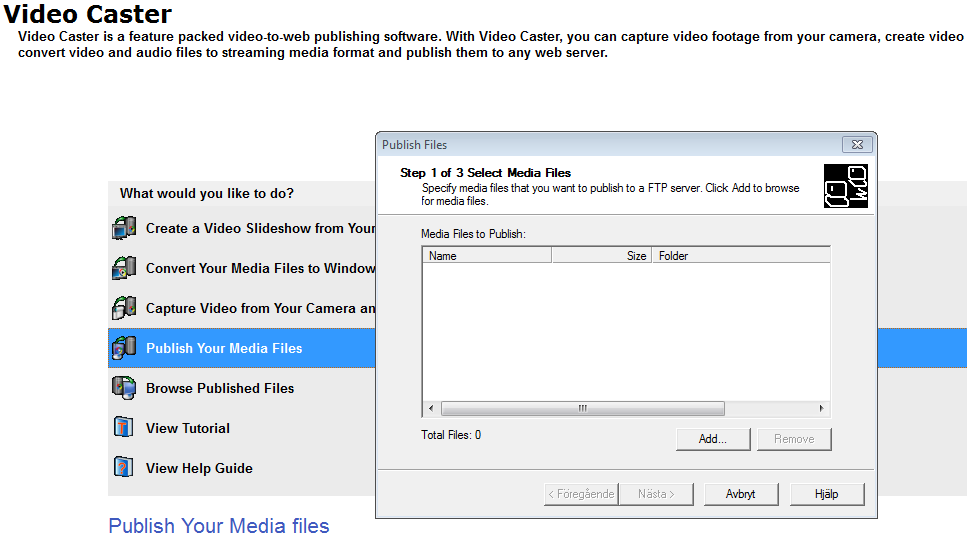Click the file list's left scroll arrow
The image size is (967, 537).
[431, 408]
